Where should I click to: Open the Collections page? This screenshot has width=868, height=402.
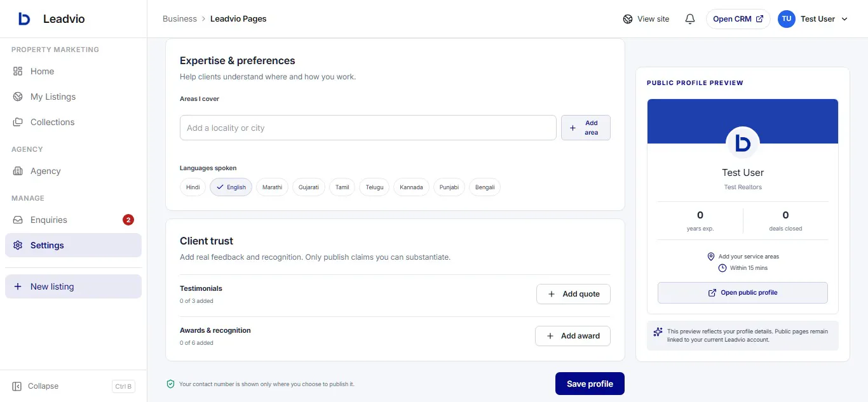point(73,122)
